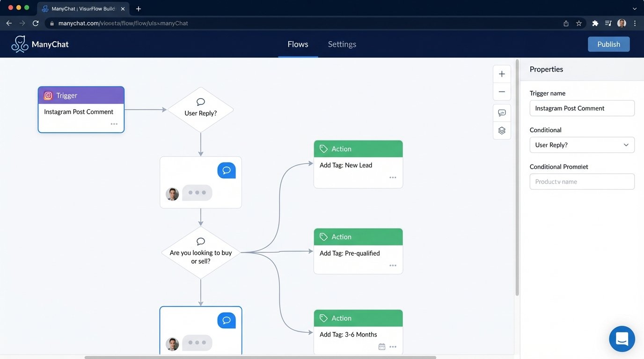Click the user avatar in the first message node

pyautogui.click(x=172, y=193)
